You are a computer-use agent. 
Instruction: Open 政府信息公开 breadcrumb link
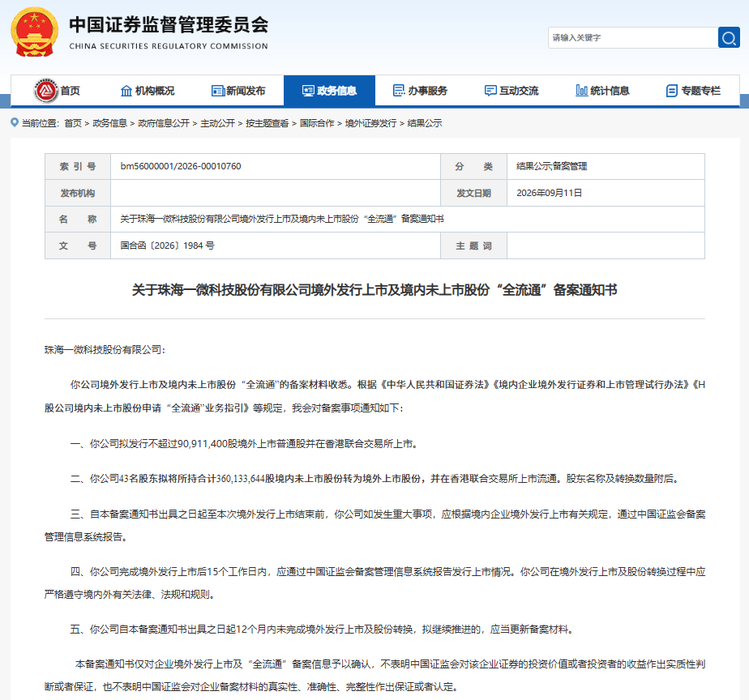164,123
